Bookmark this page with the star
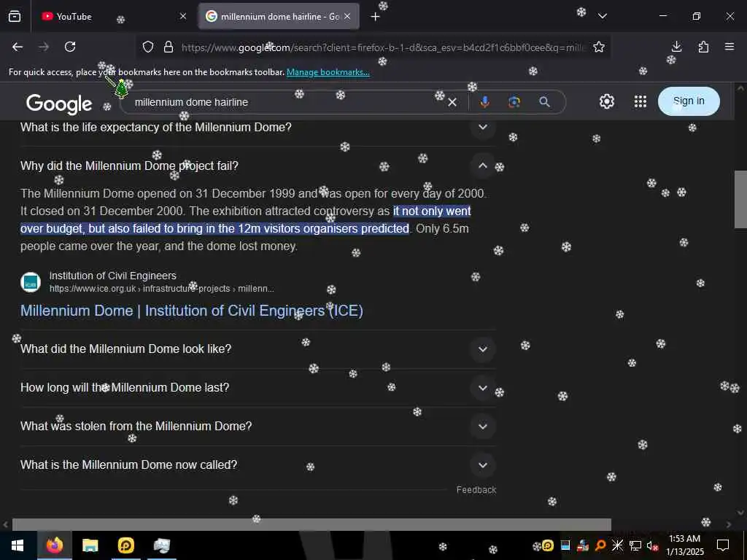The width and height of the screenshot is (747, 560). tap(599, 47)
